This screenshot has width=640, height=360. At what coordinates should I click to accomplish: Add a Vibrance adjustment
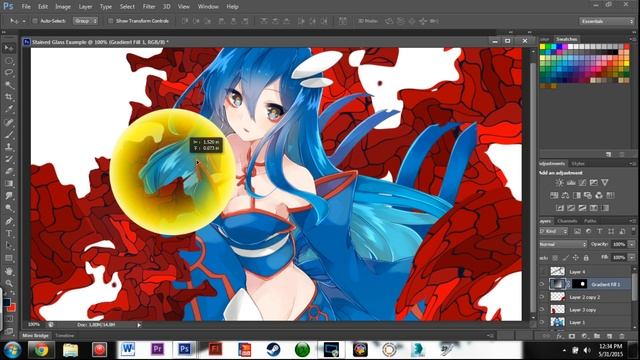(604, 182)
